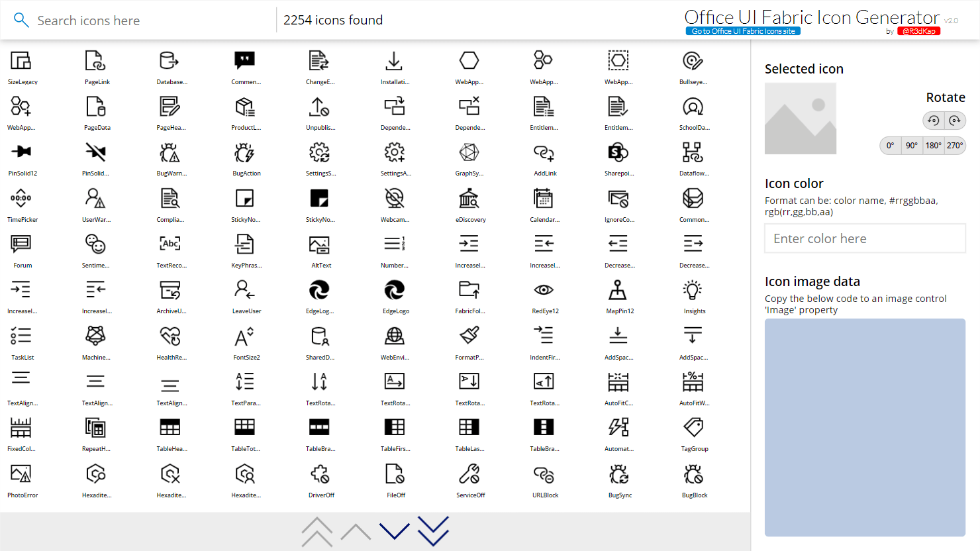
Task: Click the Enter color here field
Action: (864, 238)
